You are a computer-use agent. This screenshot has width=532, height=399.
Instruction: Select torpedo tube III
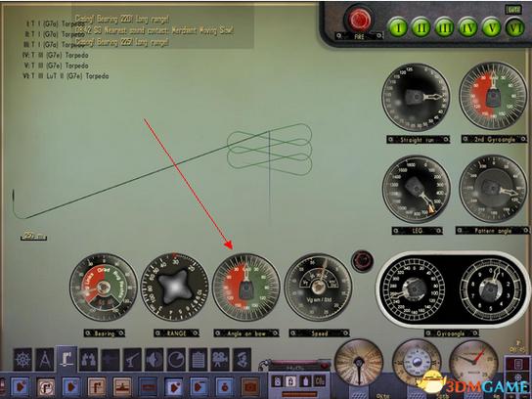444,26
